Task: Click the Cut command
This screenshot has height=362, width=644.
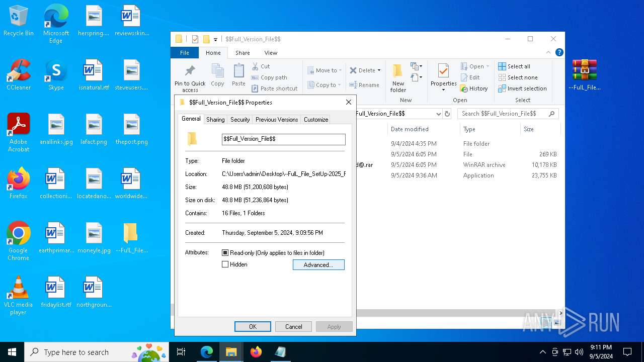Action: 261,66
